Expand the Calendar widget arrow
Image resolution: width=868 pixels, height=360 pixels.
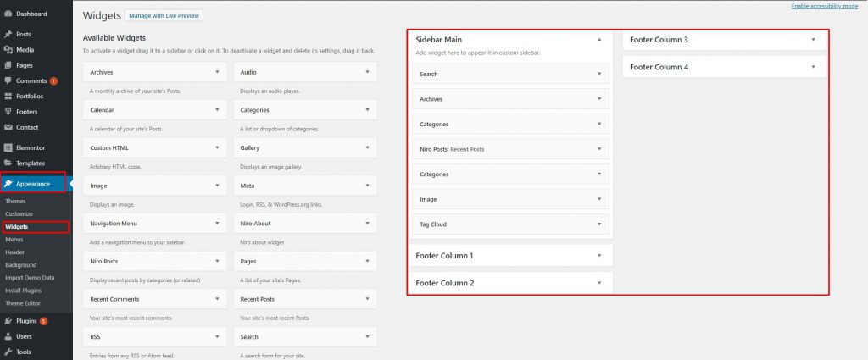217,109
